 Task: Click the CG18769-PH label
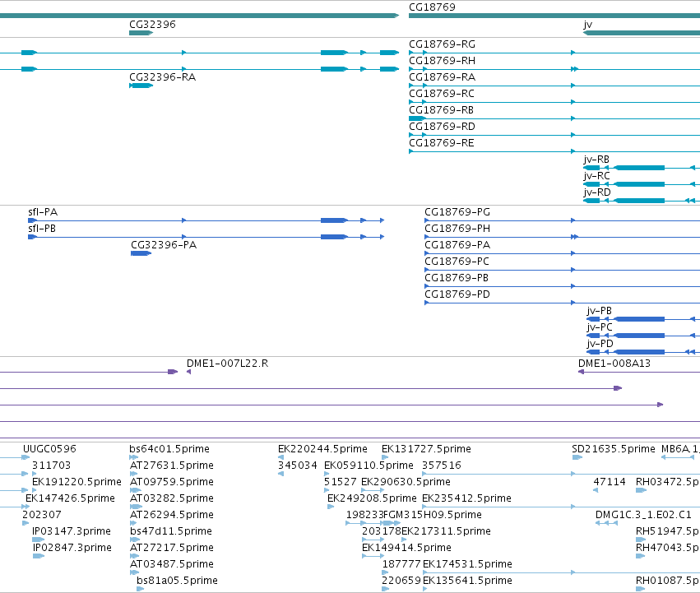[x=457, y=229]
